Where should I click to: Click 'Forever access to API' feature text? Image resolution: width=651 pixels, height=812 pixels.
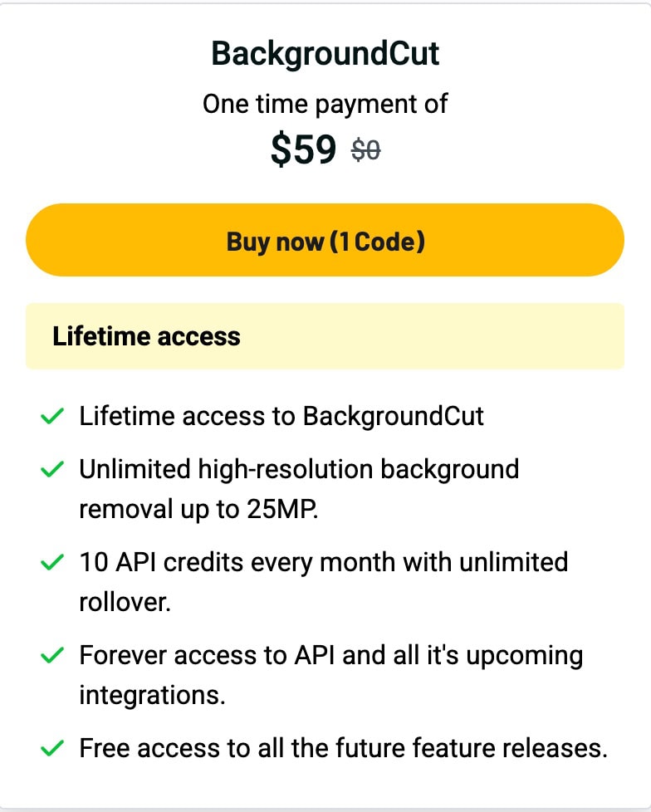coord(330,655)
